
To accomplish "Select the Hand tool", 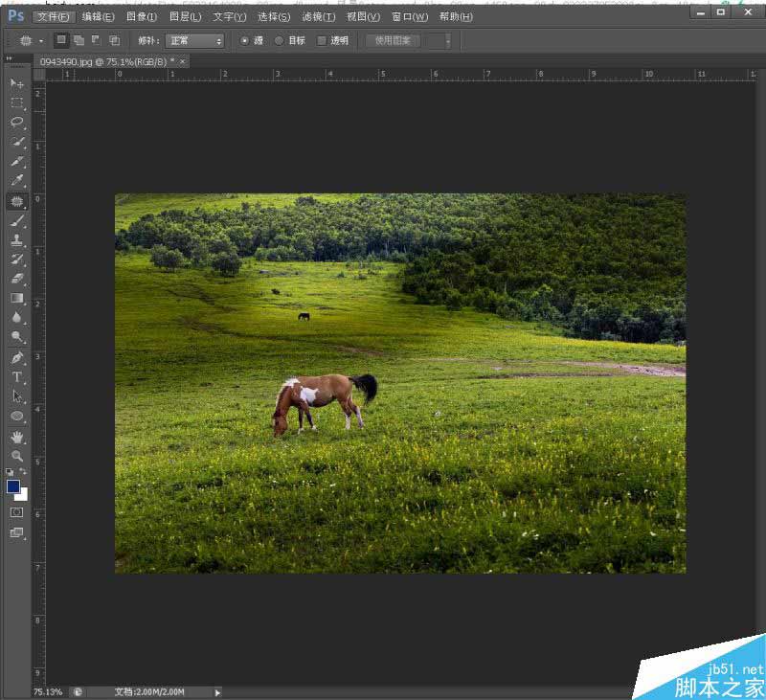I will click(16, 437).
